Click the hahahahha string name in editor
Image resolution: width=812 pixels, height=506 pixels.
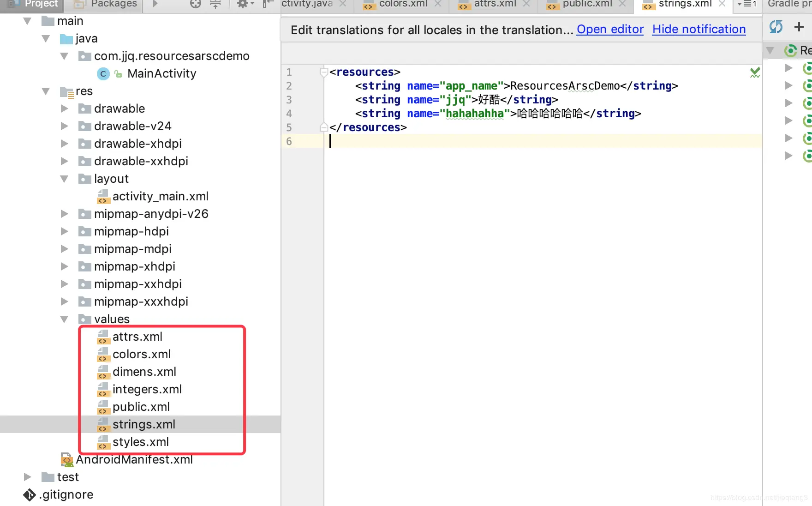pos(475,114)
